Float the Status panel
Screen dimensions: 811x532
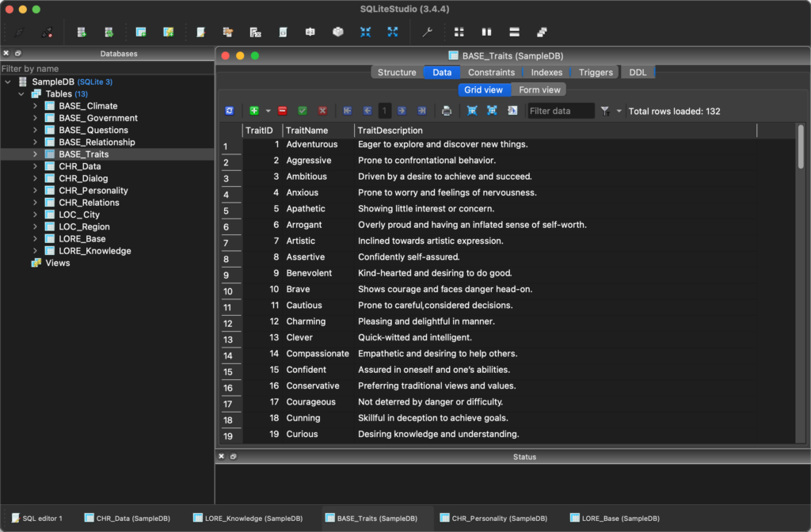point(234,456)
